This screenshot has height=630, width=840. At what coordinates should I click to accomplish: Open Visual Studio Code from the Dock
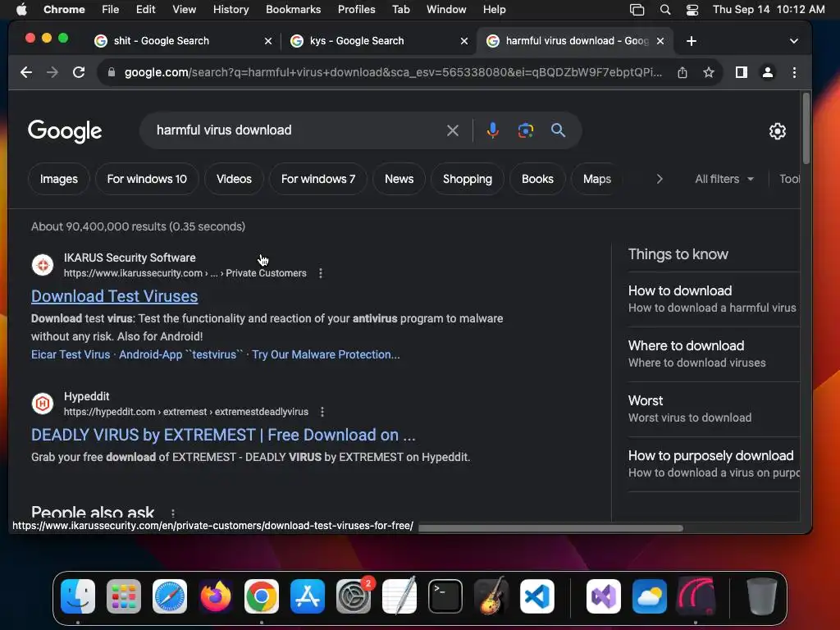536,596
